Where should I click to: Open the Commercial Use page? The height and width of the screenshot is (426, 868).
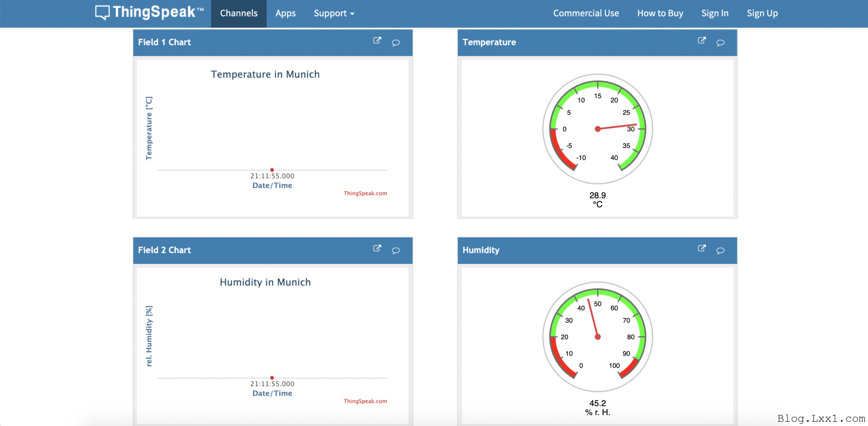click(x=586, y=14)
